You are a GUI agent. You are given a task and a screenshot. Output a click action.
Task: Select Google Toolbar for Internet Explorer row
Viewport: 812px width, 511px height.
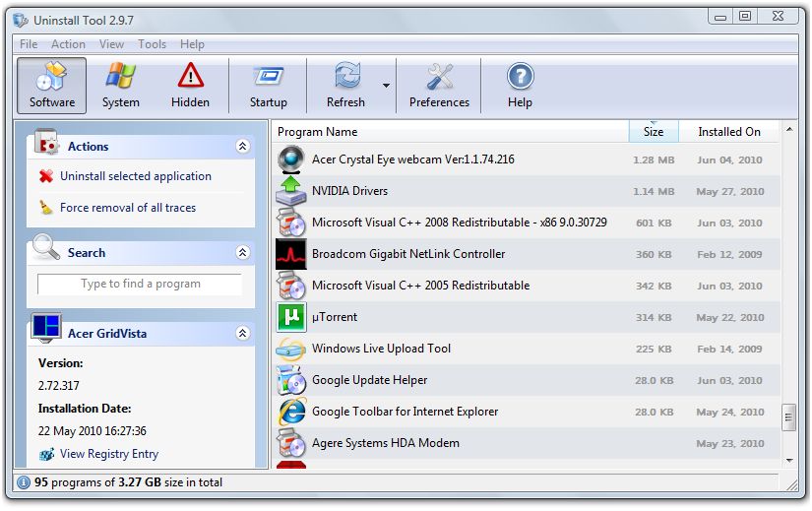[x=527, y=412]
